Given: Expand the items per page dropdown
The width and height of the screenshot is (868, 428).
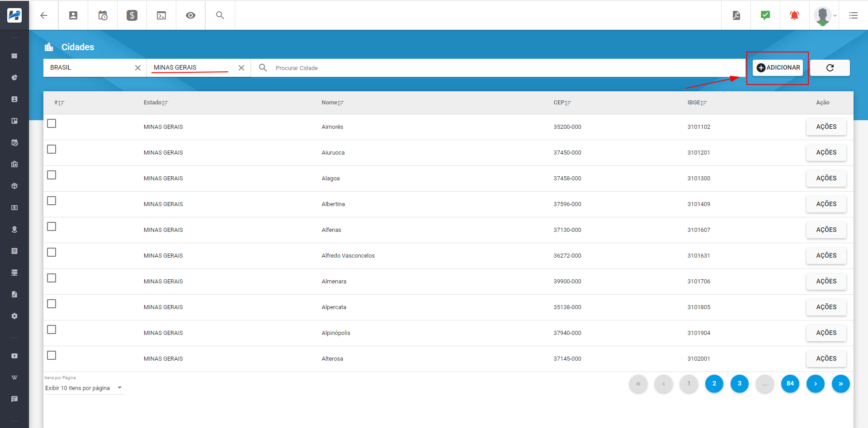Looking at the screenshot, I should point(84,388).
